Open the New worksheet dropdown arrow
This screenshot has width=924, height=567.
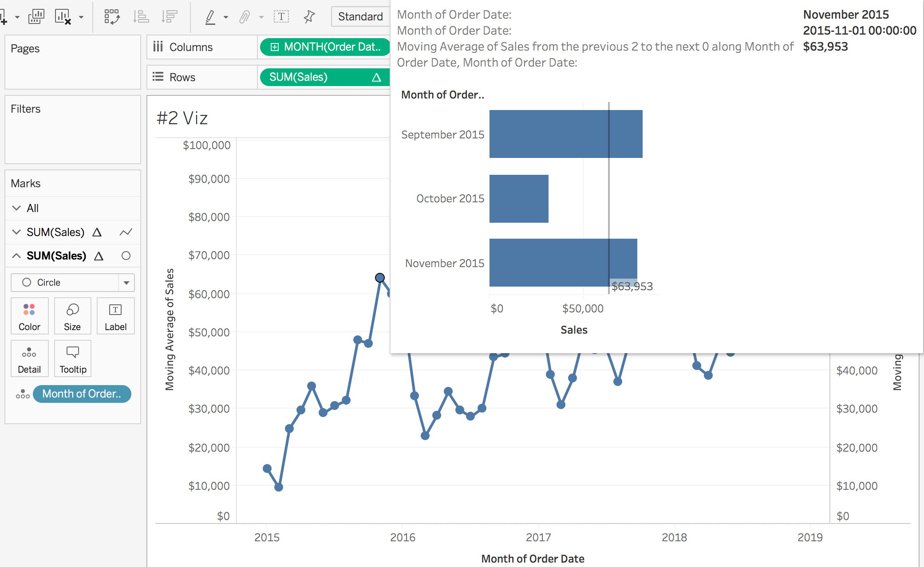click(x=17, y=17)
